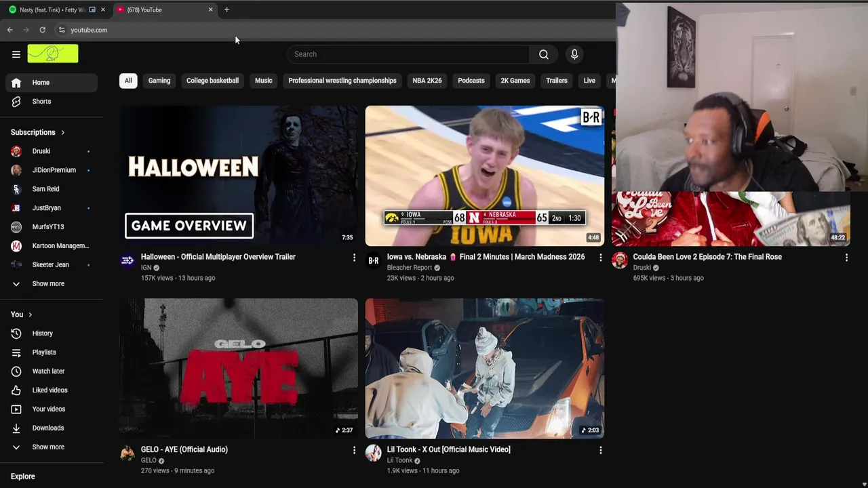This screenshot has width=868, height=488.
Task: Click the site info icon in address bar
Action: 62,30
